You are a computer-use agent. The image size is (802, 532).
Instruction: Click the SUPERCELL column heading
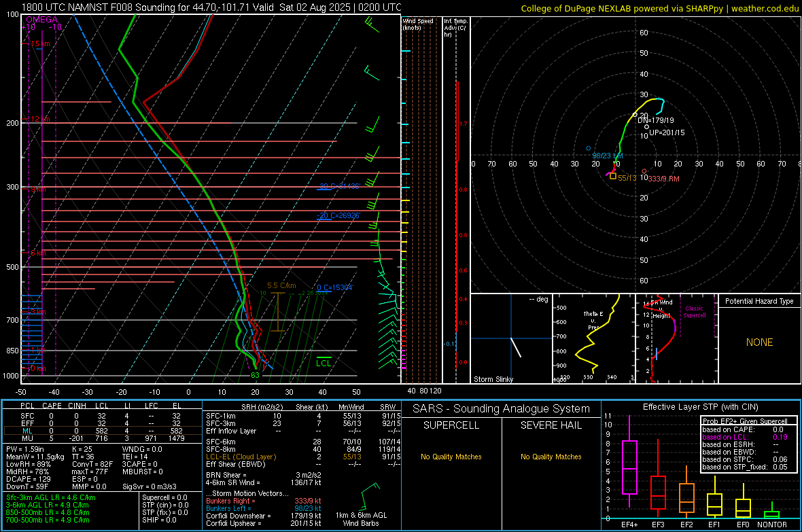(451, 425)
